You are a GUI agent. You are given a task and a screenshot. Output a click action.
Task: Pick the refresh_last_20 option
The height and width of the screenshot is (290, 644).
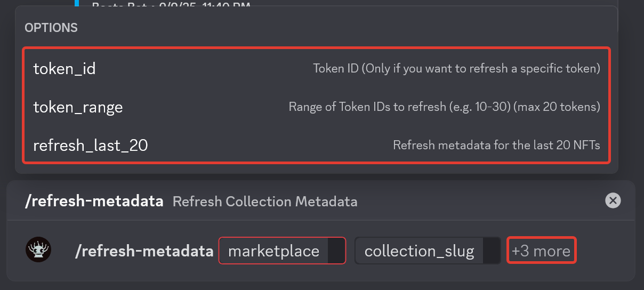click(90, 145)
